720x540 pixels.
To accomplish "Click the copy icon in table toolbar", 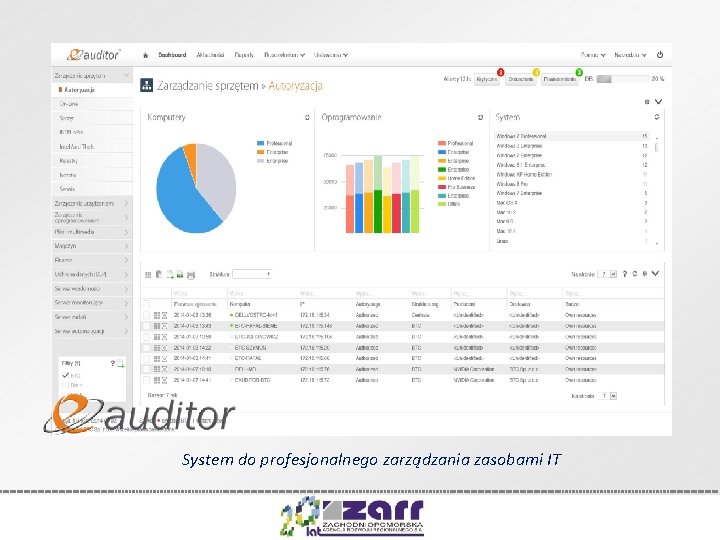I will (x=159, y=274).
